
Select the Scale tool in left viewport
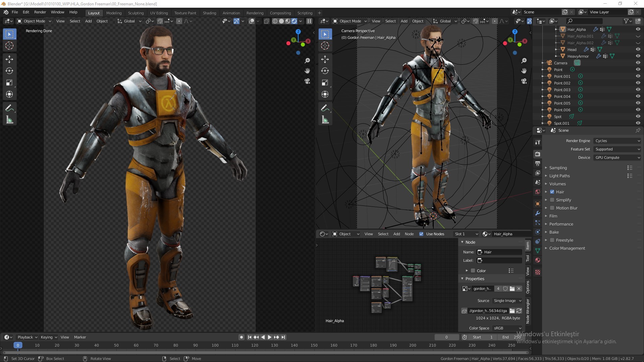9,82
